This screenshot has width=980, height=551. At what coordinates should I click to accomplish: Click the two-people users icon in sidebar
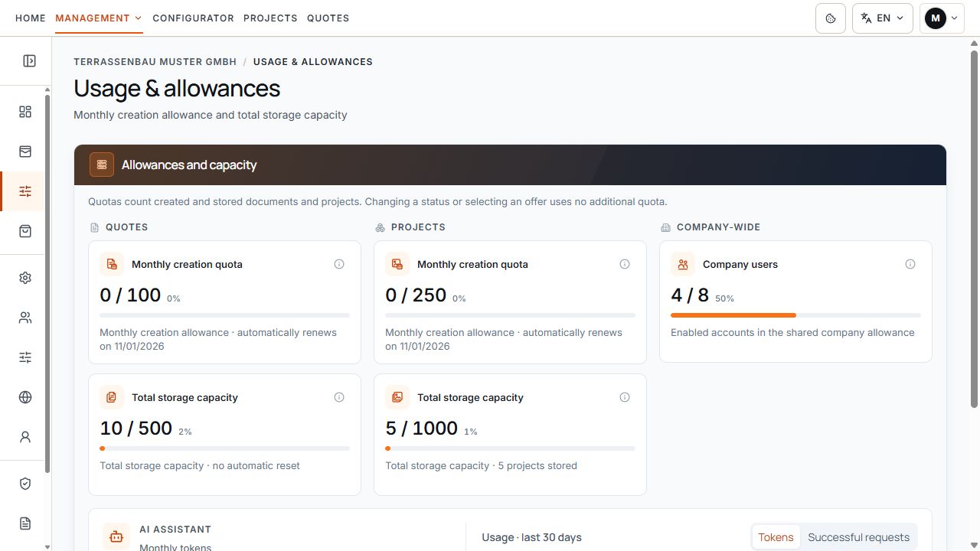25,318
